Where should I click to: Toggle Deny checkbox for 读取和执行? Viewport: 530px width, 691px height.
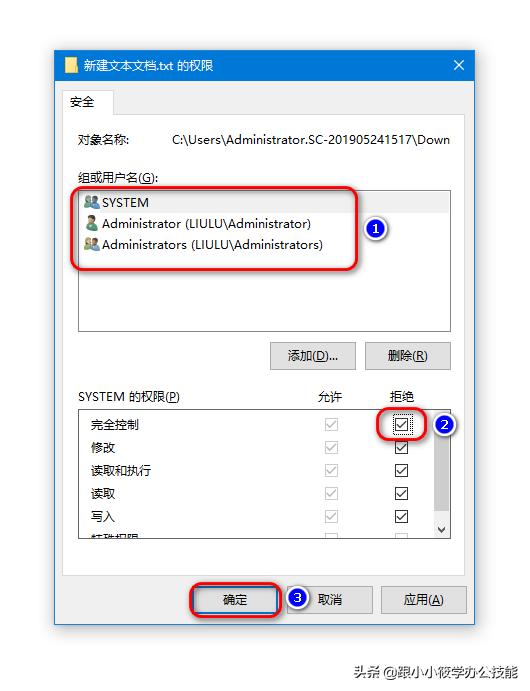click(x=401, y=471)
